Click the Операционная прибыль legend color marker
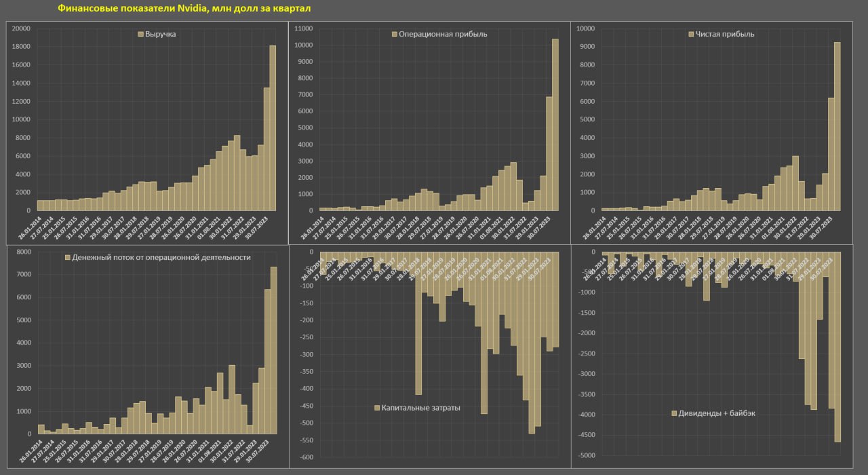 (x=395, y=34)
